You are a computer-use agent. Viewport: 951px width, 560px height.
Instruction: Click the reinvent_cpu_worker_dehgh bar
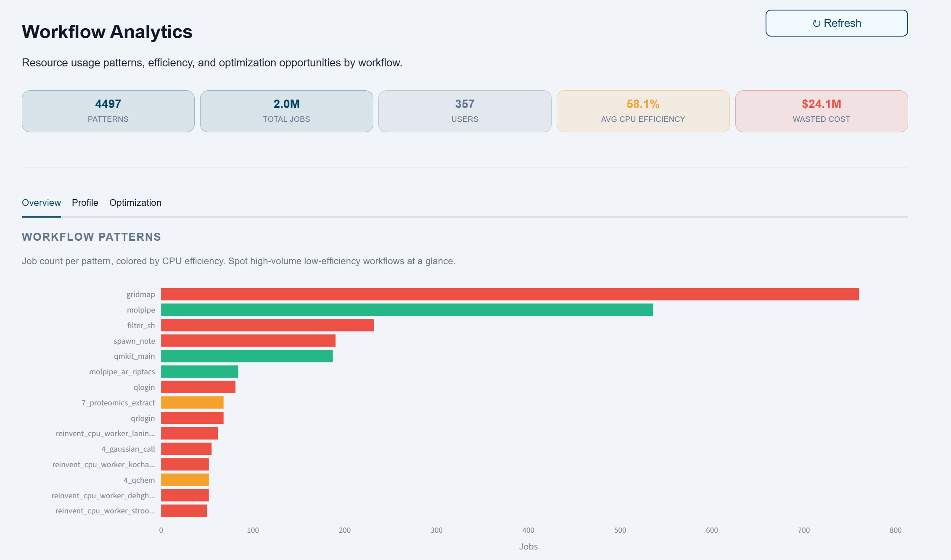coord(185,495)
